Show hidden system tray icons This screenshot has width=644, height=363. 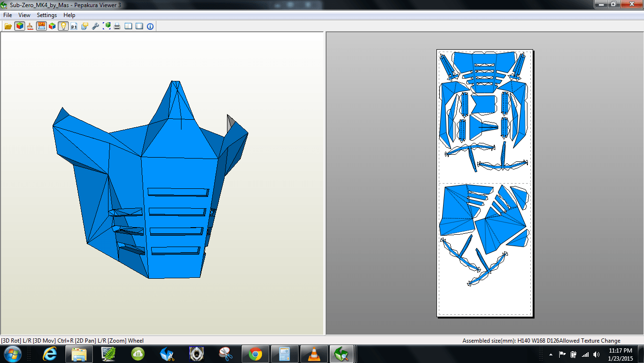pos(551,354)
